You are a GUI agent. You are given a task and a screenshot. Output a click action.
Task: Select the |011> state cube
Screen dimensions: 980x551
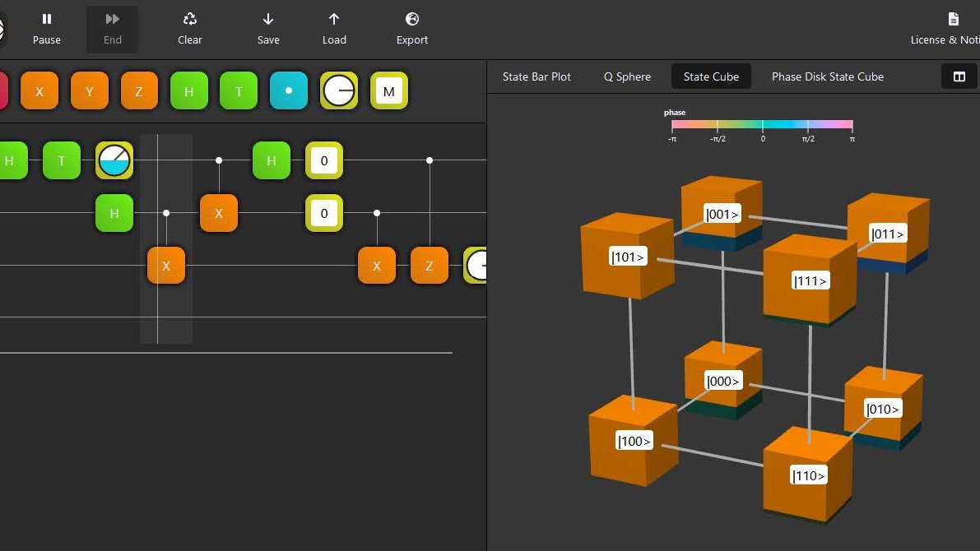(x=889, y=233)
